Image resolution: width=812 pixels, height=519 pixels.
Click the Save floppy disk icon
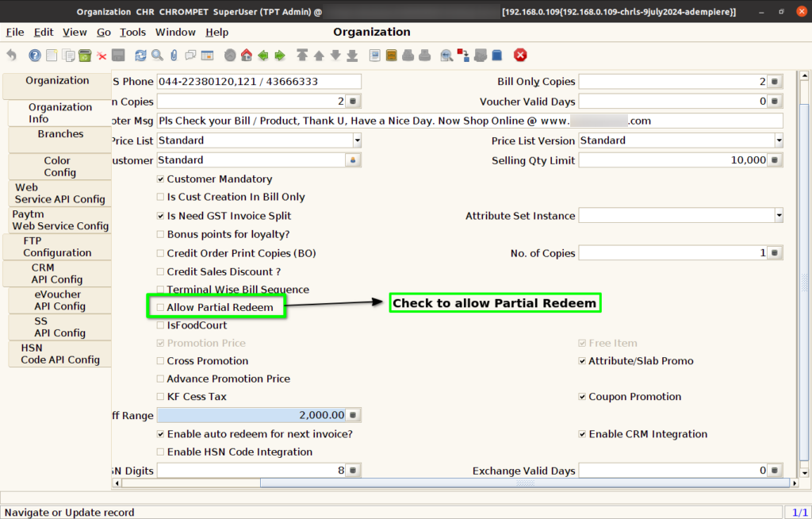pos(119,55)
